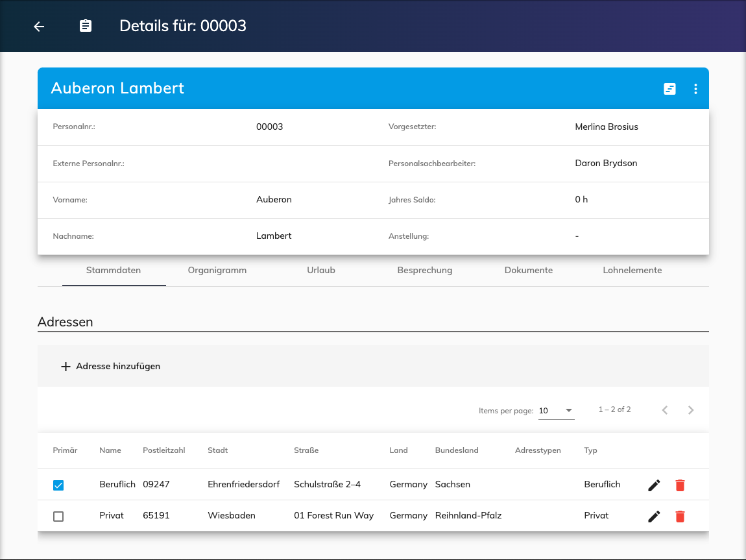Image resolution: width=746 pixels, height=560 pixels.
Task: Click the Merlina Brosius supervisor name
Action: point(607,127)
